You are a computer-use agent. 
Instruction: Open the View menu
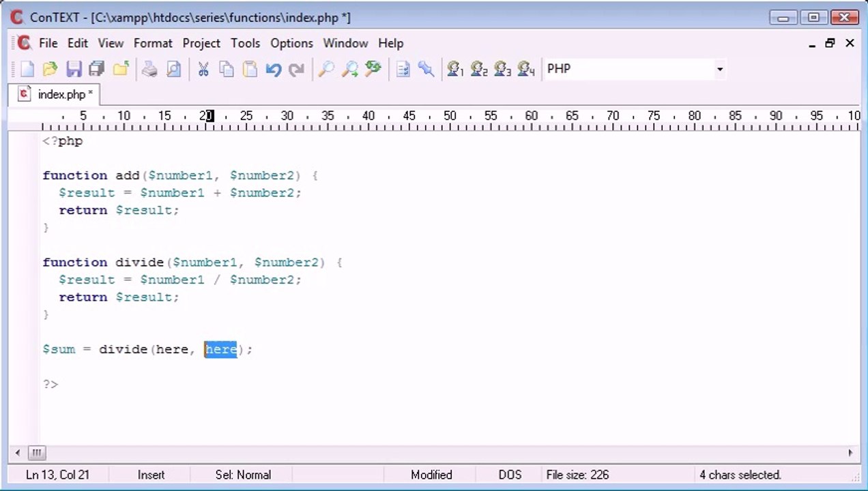111,43
